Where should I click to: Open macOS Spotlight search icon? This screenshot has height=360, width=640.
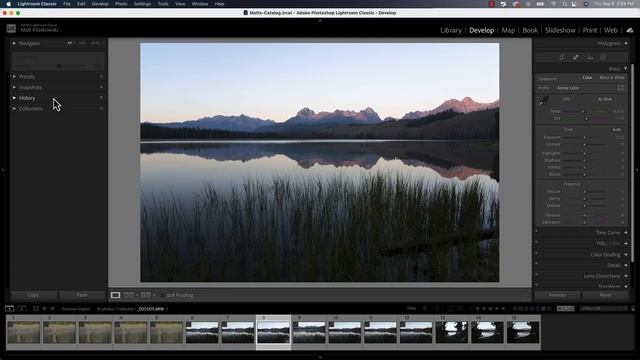[564, 4]
